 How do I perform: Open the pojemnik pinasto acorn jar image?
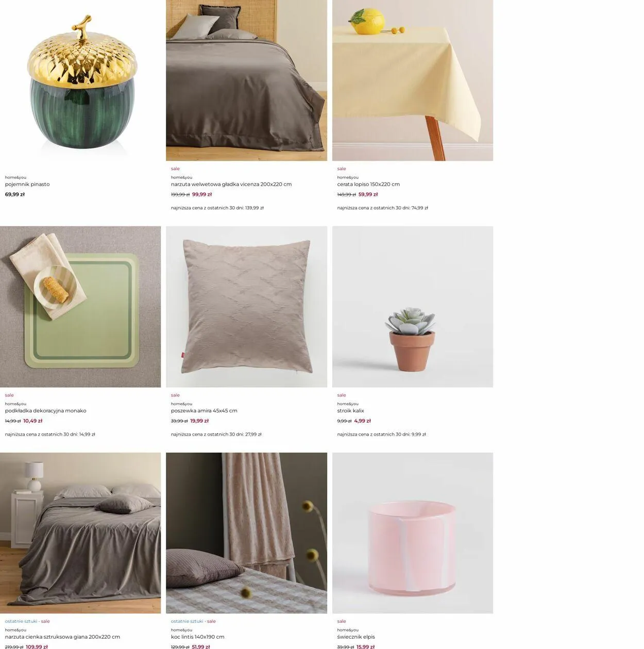tap(80, 80)
